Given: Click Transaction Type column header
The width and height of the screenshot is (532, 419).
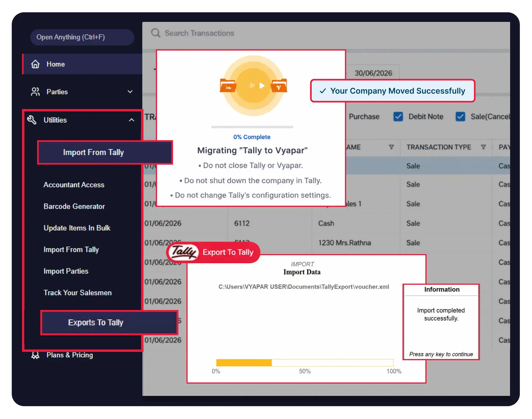Looking at the screenshot, I should (438, 147).
